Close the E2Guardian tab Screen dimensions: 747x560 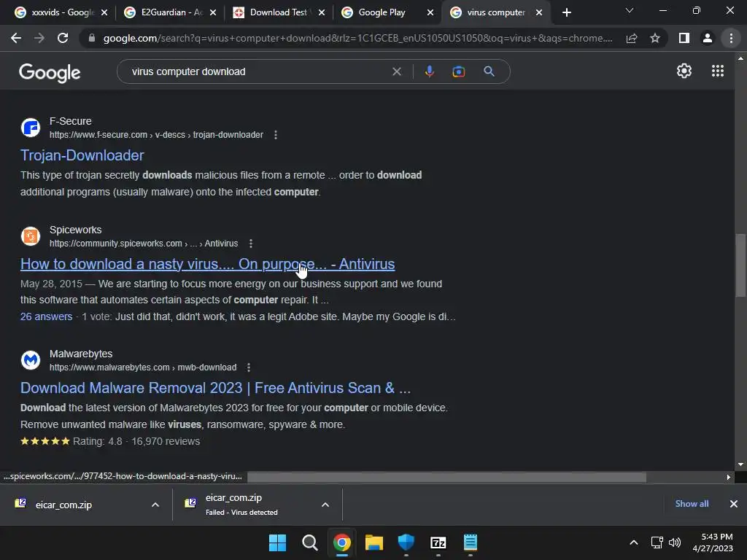pos(213,12)
